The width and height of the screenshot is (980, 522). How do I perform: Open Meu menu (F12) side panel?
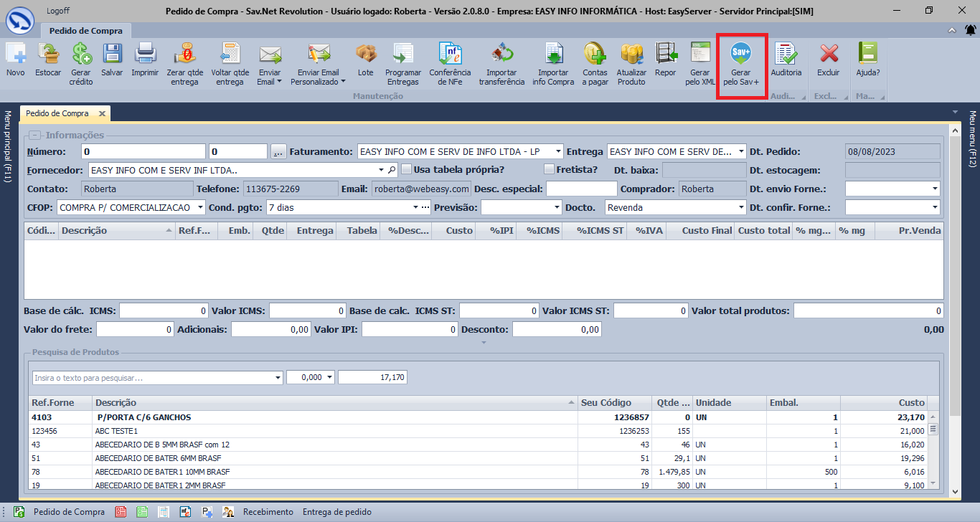(973, 140)
